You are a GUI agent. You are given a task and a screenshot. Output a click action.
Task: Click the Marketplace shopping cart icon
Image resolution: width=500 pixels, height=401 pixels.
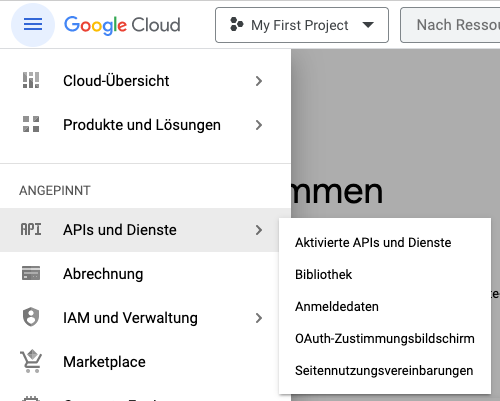tap(31, 361)
